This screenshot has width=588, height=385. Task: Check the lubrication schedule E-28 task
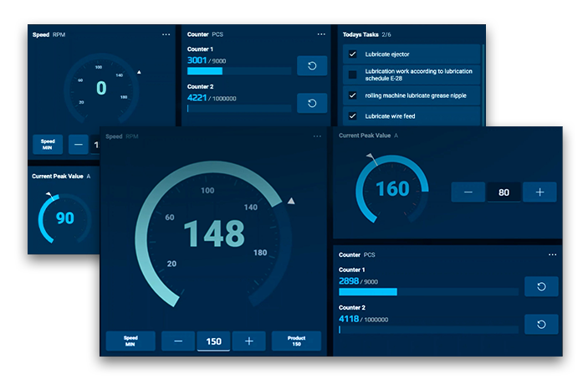352,74
